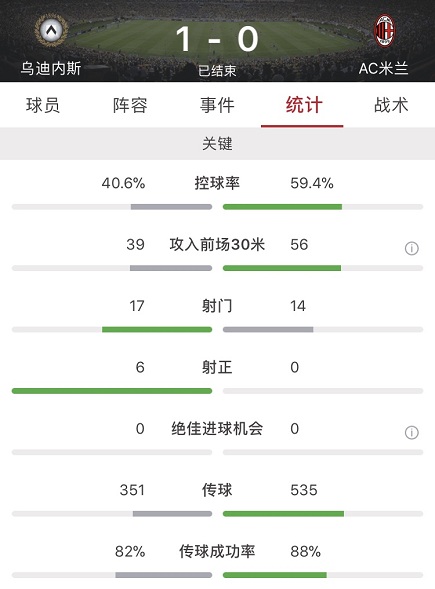The height and width of the screenshot is (589, 435).
Task: Tap the 已结束 match status
Action: pos(217,71)
